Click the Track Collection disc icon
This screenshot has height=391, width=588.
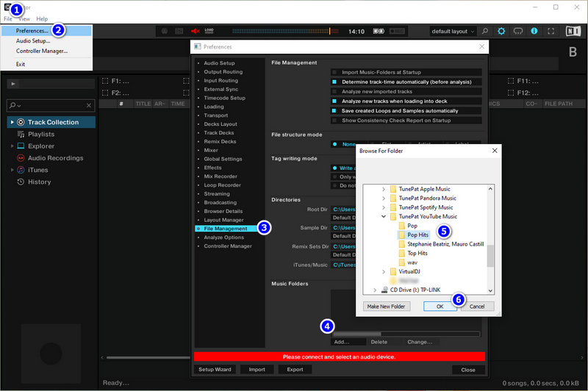pyautogui.click(x=21, y=122)
